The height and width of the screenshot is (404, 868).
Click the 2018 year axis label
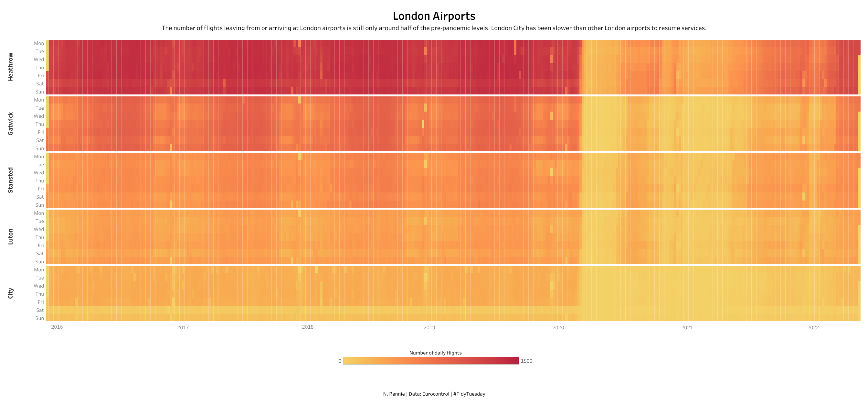pos(308,327)
